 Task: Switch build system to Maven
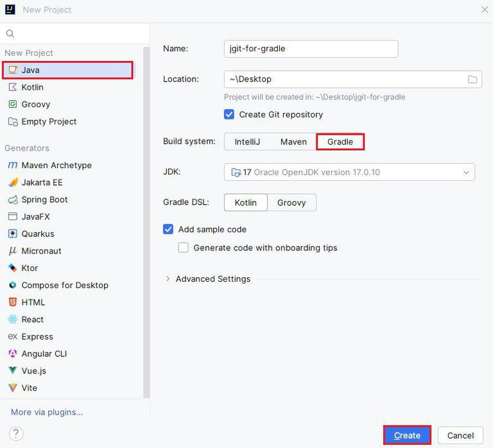293,142
